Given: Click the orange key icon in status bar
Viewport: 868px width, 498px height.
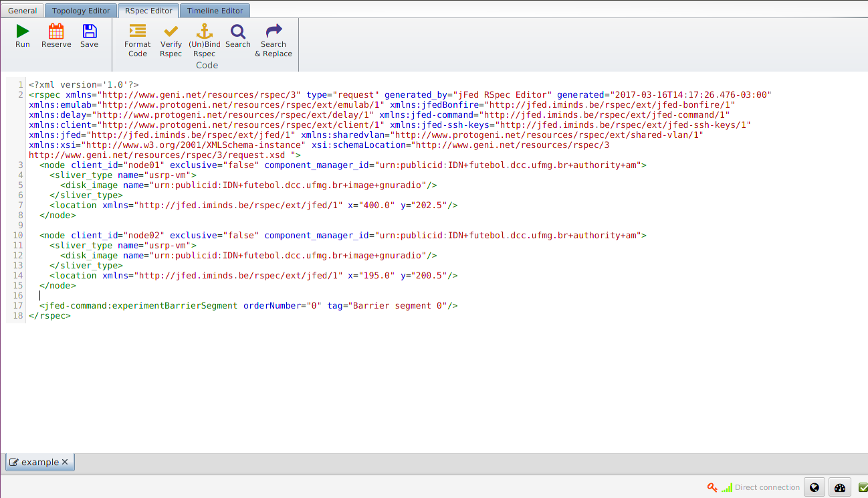Looking at the screenshot, I should point(712,488).
